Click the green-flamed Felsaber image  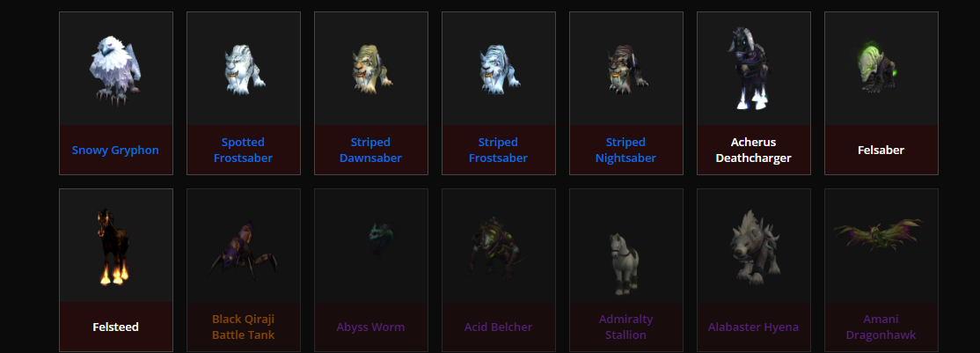click(879, 69)
